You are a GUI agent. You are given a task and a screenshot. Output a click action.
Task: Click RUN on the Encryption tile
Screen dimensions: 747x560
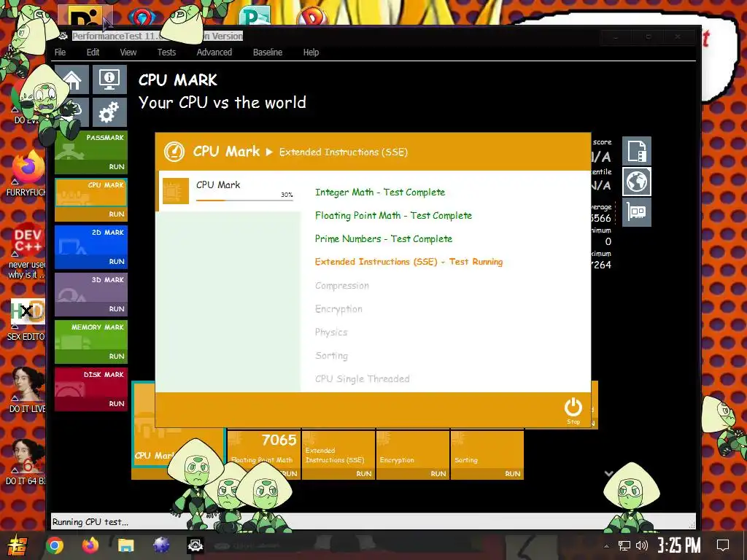point(438,473)
